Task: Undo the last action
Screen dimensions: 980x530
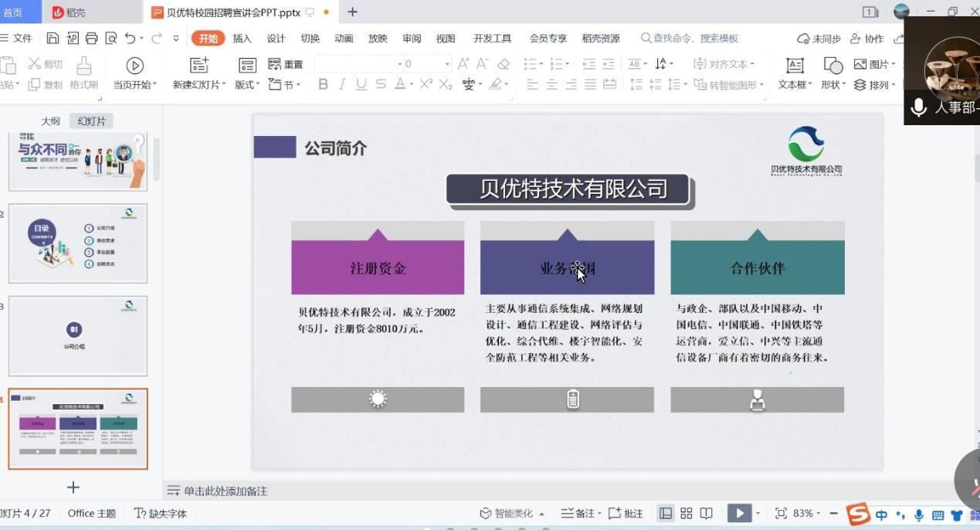Action: 130,38
